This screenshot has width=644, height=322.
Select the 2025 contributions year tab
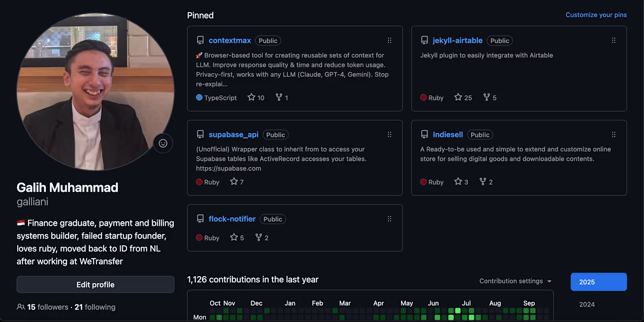pos(598,282)
